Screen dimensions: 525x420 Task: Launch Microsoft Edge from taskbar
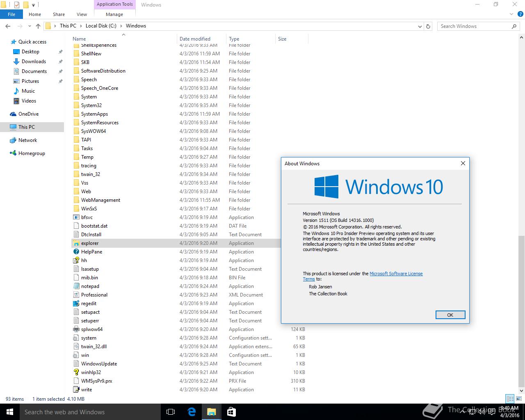[x=192, y=412]
